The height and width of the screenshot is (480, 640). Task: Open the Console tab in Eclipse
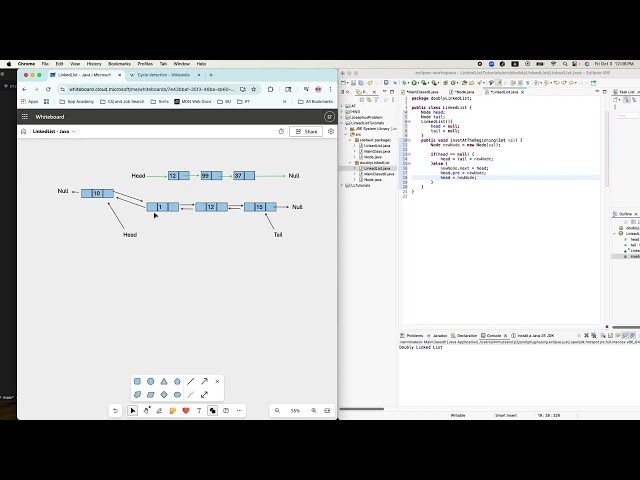point(493,336)
